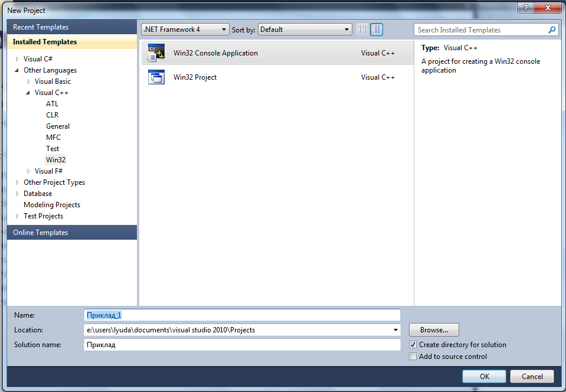Select General under Visual C++

coord(58,126)
